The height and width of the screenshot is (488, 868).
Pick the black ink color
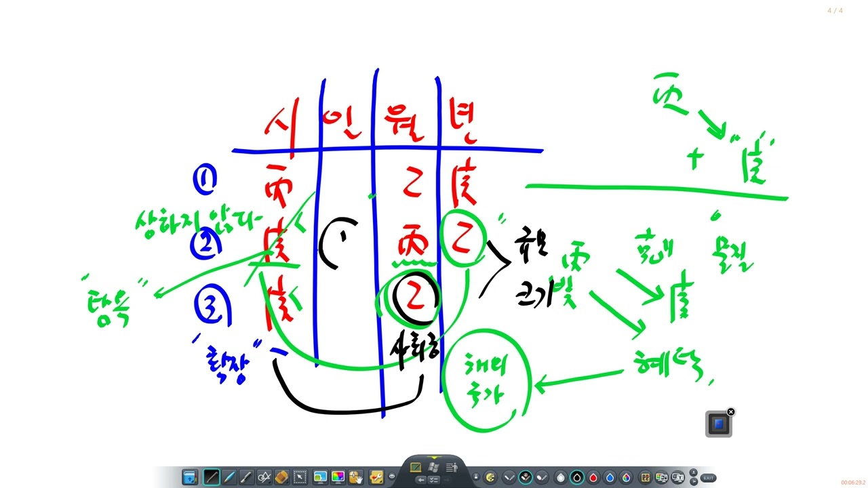[x=577, y=477]
